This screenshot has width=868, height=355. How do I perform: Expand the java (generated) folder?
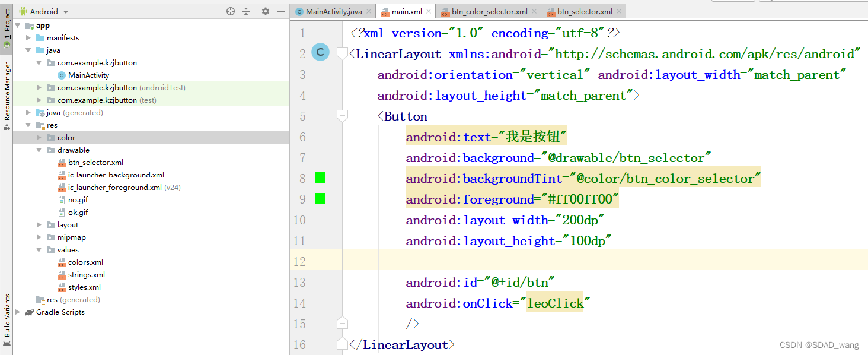28,113
